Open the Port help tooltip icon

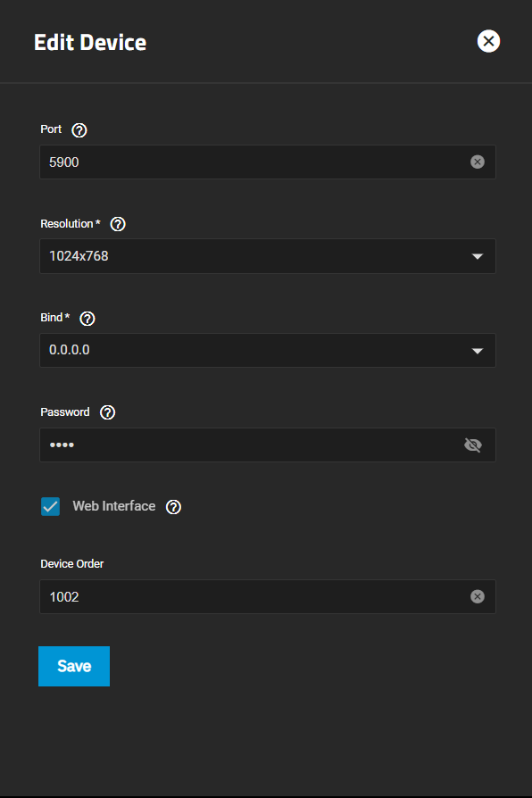(x=79, y=130)
